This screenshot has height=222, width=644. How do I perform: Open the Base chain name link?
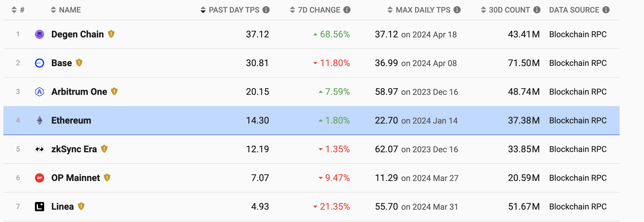pyautogui.click(x=62, y=63)
